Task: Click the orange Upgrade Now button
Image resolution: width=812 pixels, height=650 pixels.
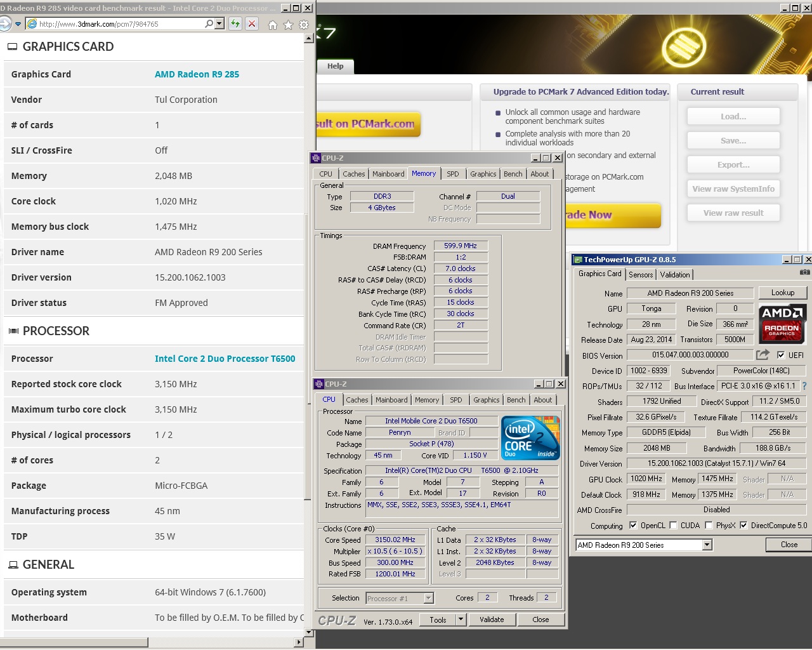Action: click(x=612, y=215)
